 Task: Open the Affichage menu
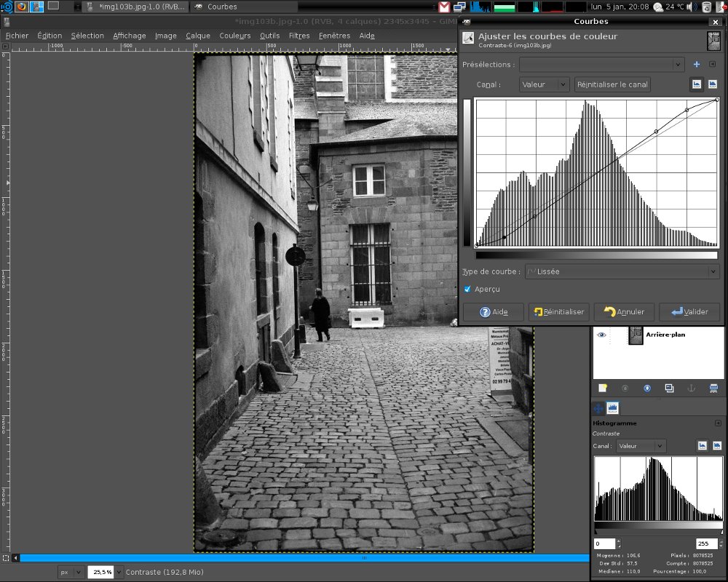point(130,36)
